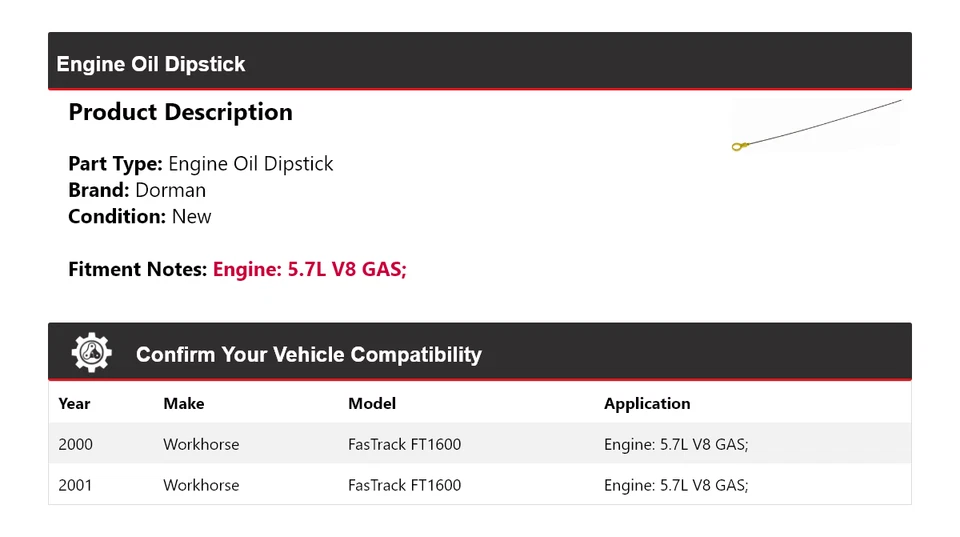The image size is (960, 537).
Task: Click FasTrack FT1600 in the 2001 row
Action: 404,485
